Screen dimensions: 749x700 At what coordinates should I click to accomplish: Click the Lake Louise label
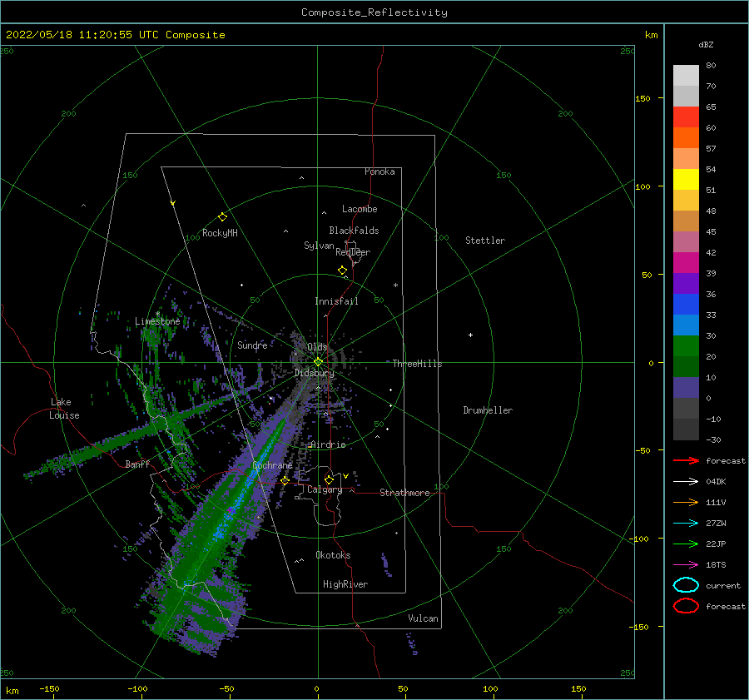click(65, 409)
